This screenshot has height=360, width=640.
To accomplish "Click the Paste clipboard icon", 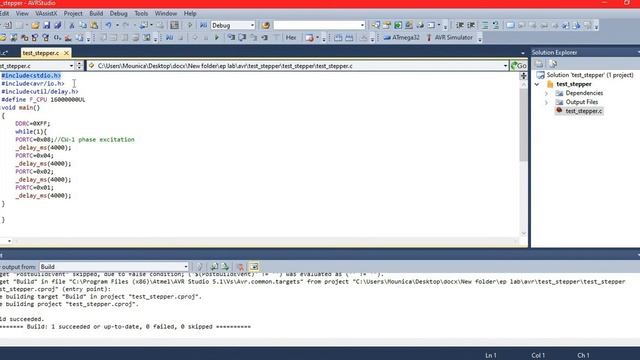I will [94, 25].
